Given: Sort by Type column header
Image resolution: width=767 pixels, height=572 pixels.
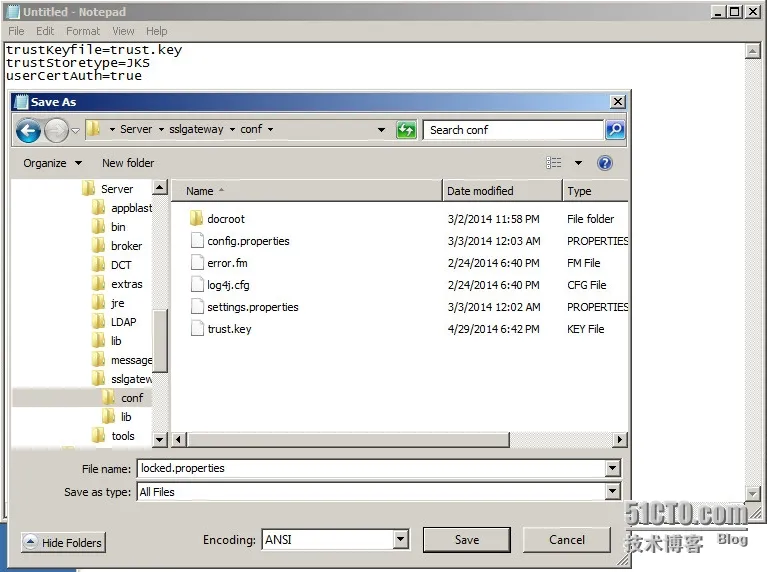Looking at the screenshot, I should pyautogui.click(x=596, y=191).
